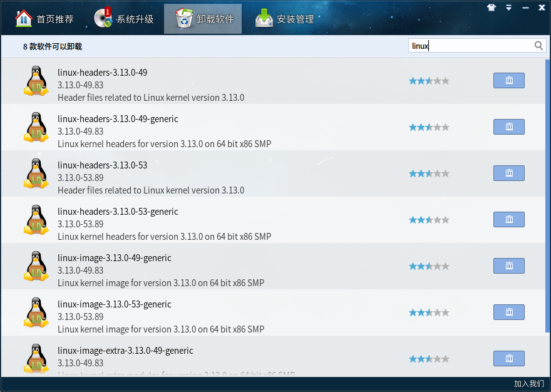This screenshot has width=551, height=392.
Task: Click description of linux-headers-3.13.0-53-generic
Action: pyautogui.click(x=165, y=237)
